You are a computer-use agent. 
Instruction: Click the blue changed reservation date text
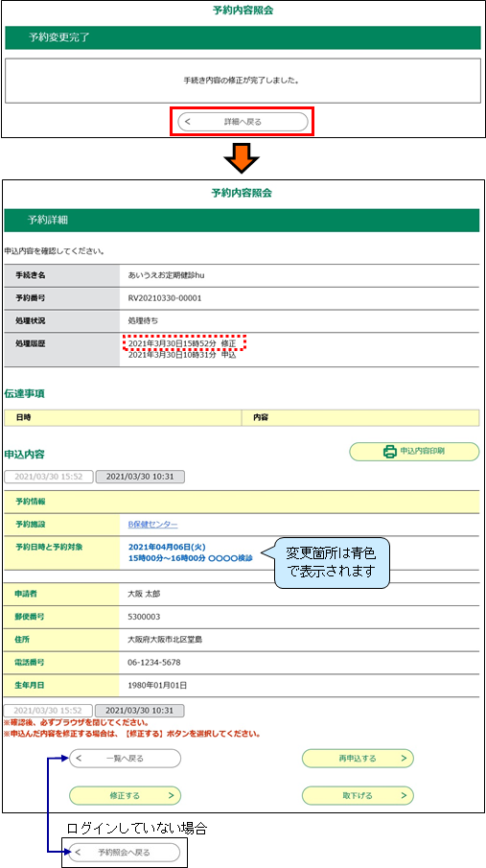tap(167, 548)
